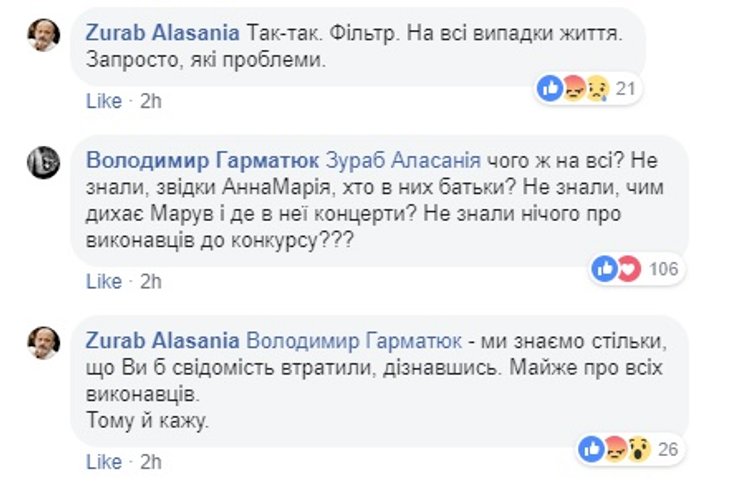Open the 2h timestamp under Гарматюк's comment

click(x=151, y=281)
